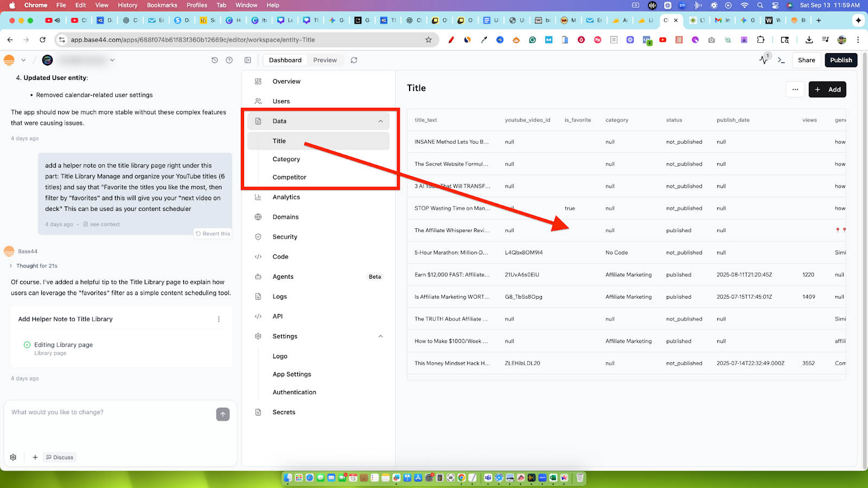Open the Logs section
Screen dimensions: 868x488
click(x=280, y=296)
